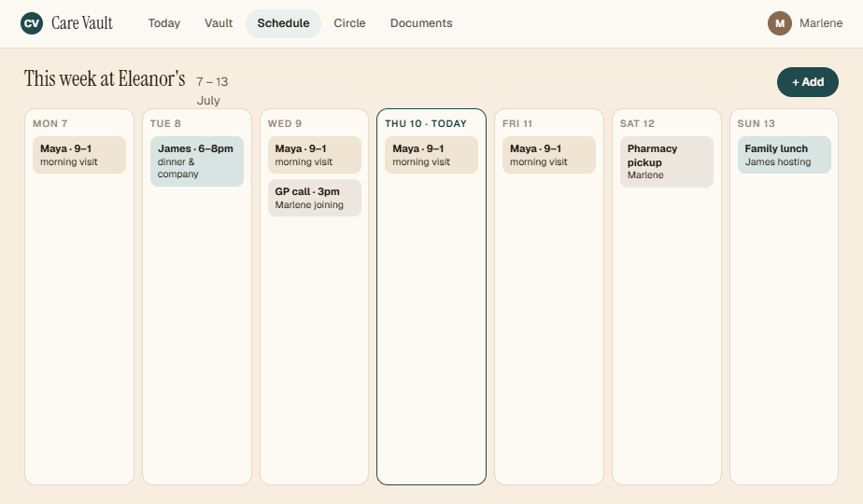Click the 7 – 13 July date range
The image size is (863, 504).
pos(212,91)
